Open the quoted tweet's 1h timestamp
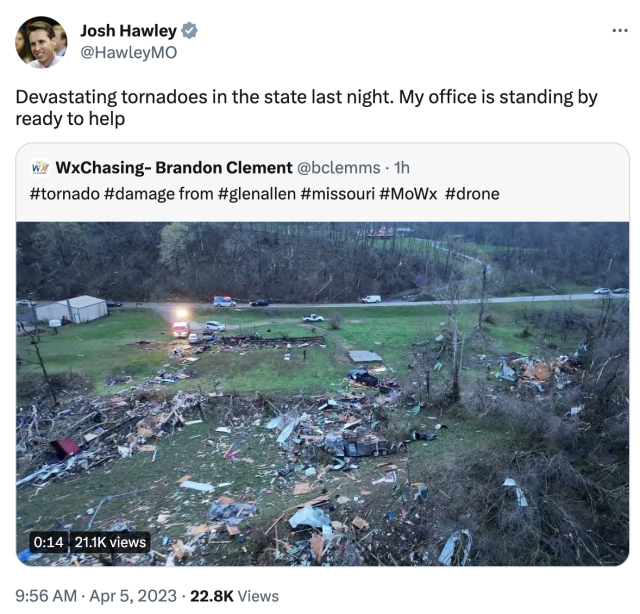The image size is (640, 614). point(402,167)
